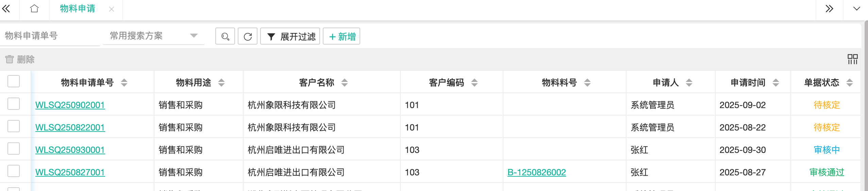Click the home icon tab
Image resolution: width=868 pixels, height=191 pixels.
tap(34, 8)
